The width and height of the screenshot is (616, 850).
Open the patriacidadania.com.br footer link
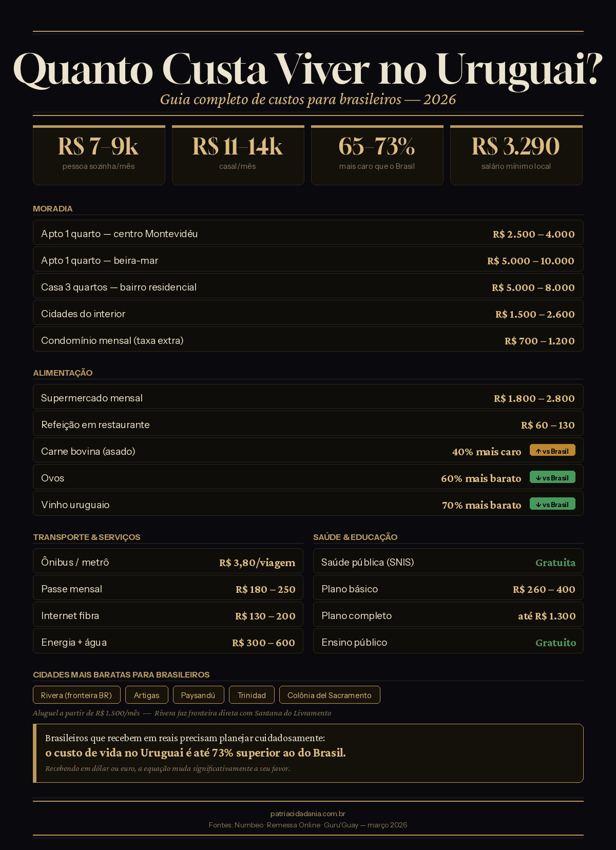(307, 814)
